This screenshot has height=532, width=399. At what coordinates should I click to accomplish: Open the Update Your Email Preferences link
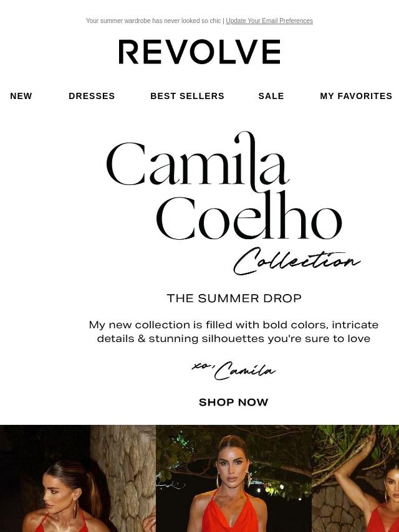point(269,21)
